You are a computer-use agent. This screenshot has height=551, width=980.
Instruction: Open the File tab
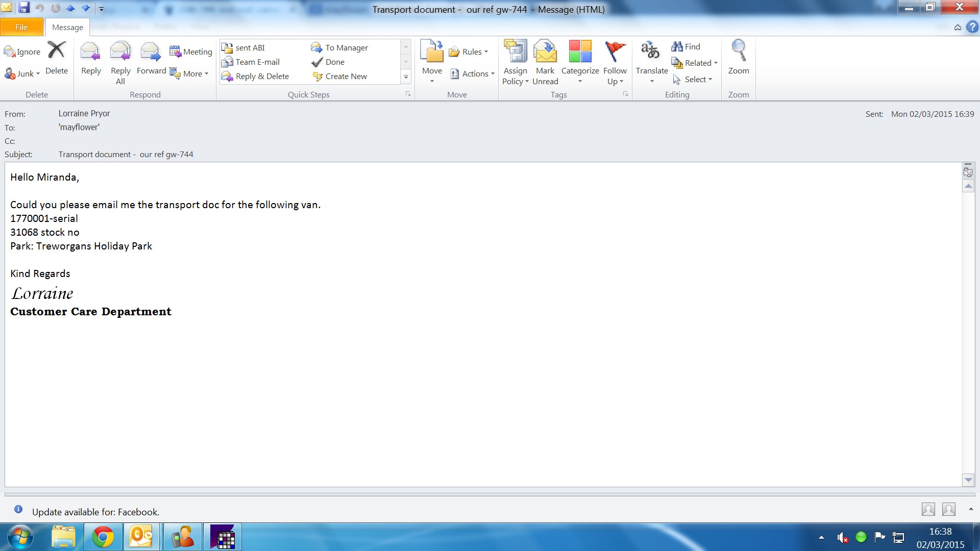[x=21, y=27]
